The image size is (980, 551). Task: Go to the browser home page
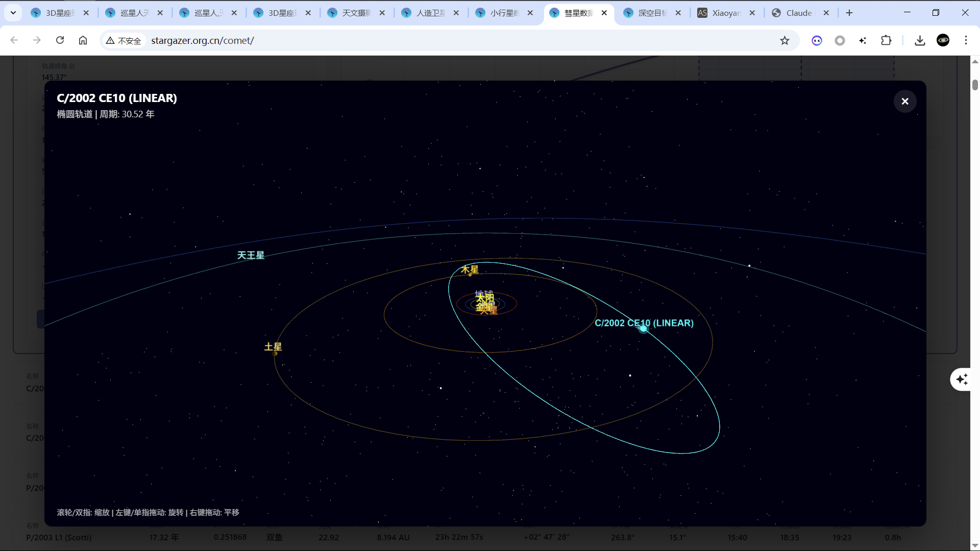click(x=83, y=40)
